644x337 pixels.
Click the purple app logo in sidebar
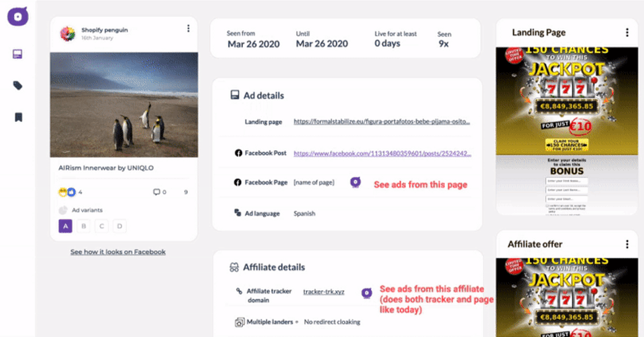(x=17, y=16)
